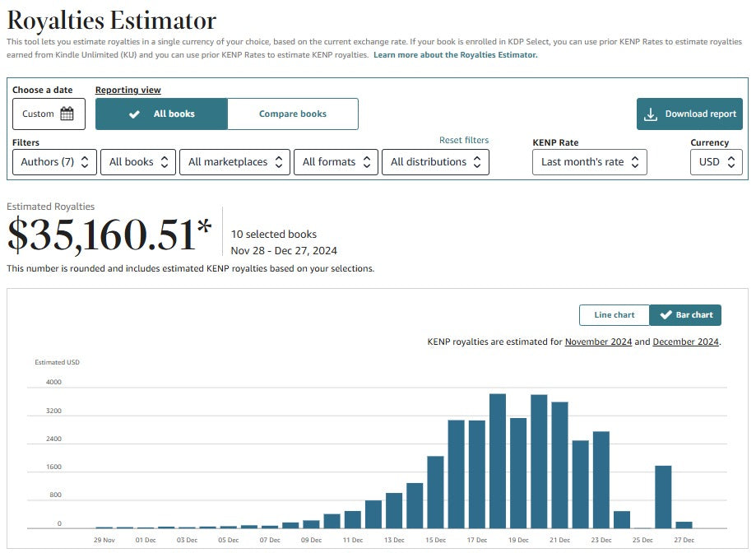Expand the All distributions dropdown
Viewport: 756px width, 553px height.
[435, 162]
